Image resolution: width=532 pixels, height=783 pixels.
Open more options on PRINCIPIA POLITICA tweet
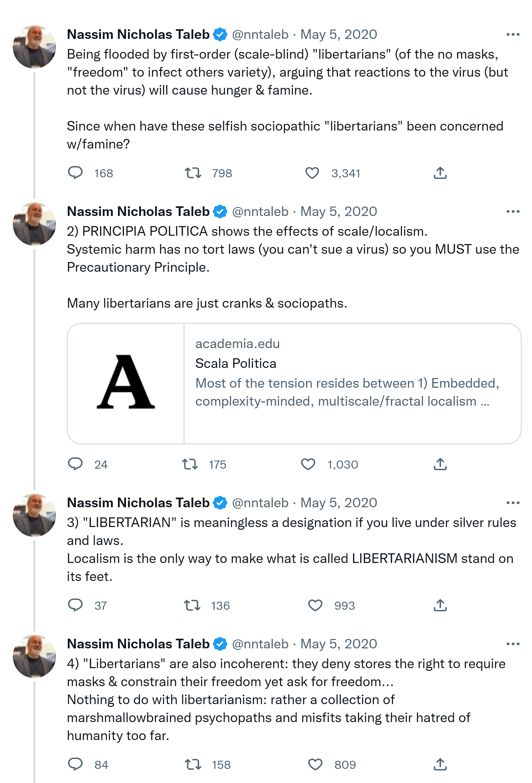(x=512, y=211)
